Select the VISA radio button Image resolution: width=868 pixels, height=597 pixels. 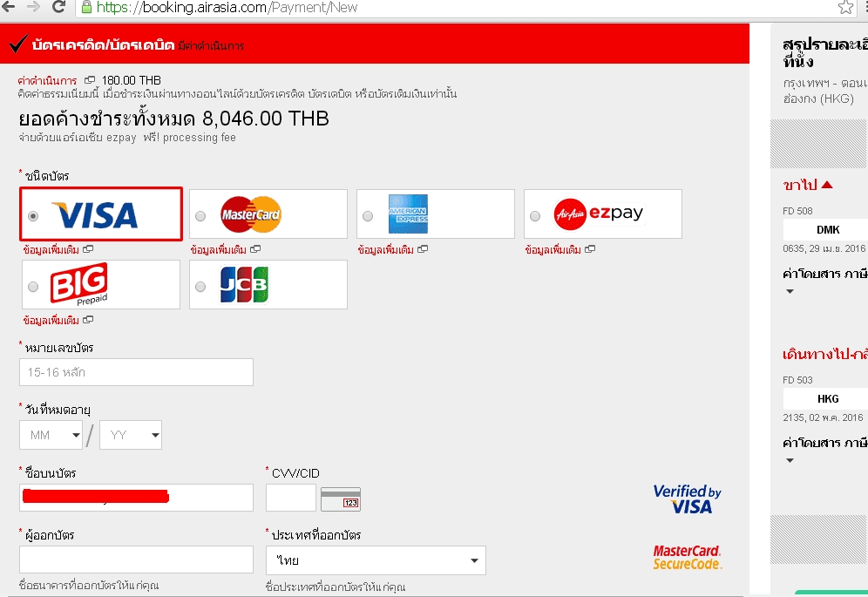coord(33,216)
